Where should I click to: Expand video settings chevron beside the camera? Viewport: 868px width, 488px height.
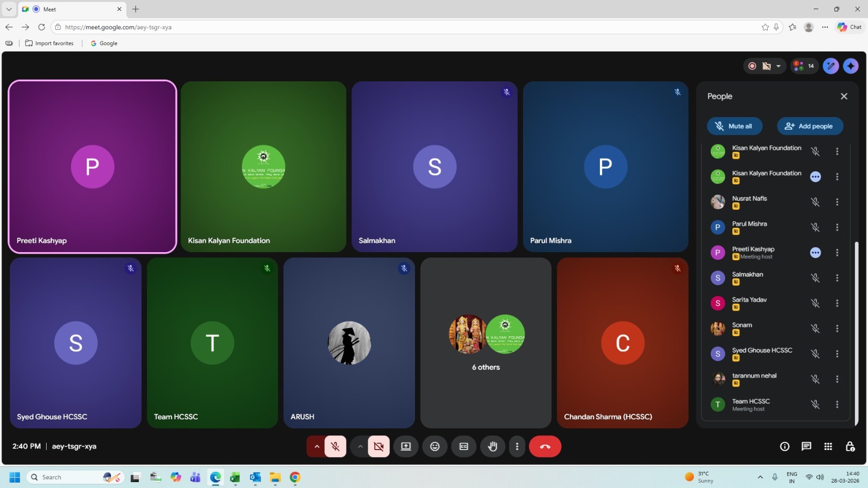coord(360,446)
